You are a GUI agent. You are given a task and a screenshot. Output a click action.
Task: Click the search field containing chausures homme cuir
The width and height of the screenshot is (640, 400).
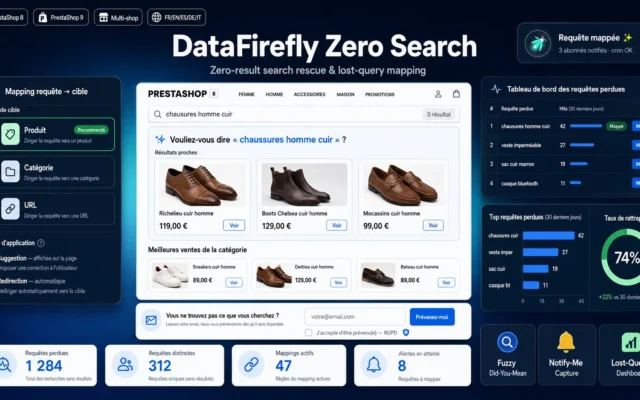[x=304, y=114]
